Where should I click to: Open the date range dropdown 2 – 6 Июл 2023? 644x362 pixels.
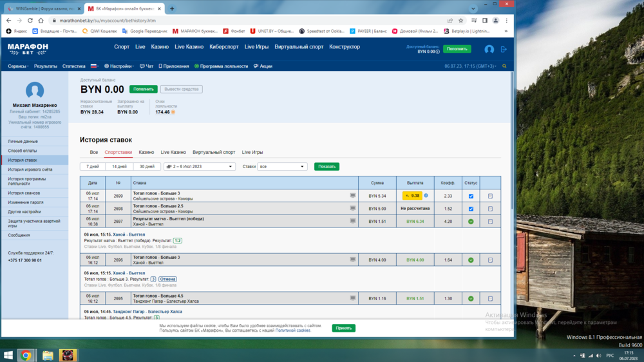pos(200,166)
